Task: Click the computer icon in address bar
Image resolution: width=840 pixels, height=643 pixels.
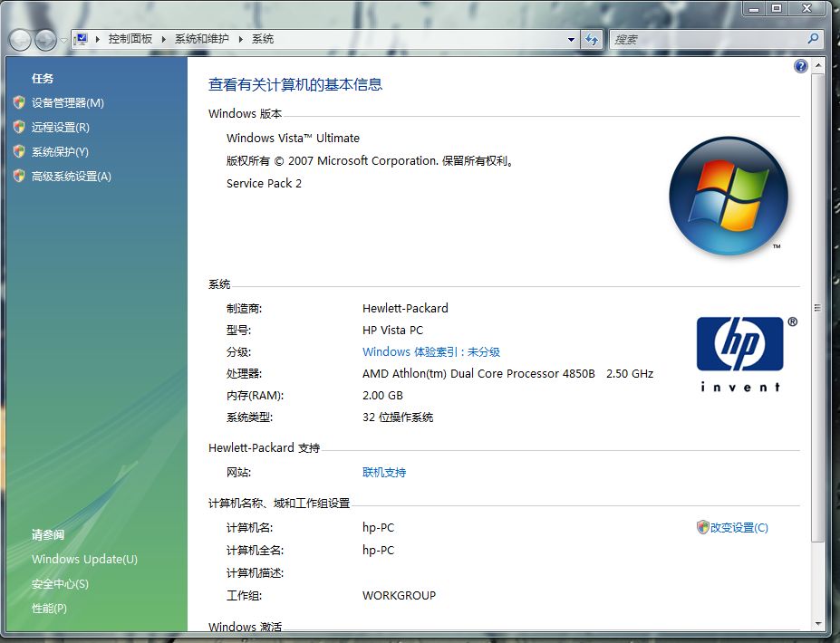Action: [82, 39]
